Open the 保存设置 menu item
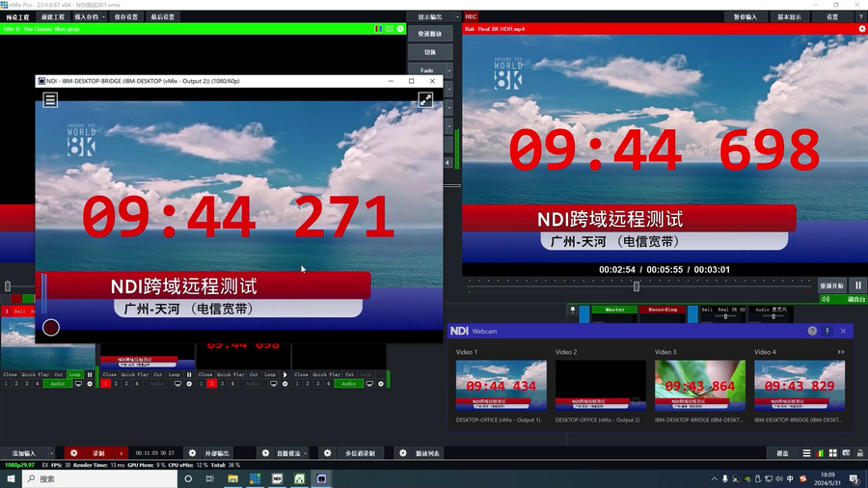The height and width of the screenshot is (488, 868). pyautogui.click(x=125, y=17)
